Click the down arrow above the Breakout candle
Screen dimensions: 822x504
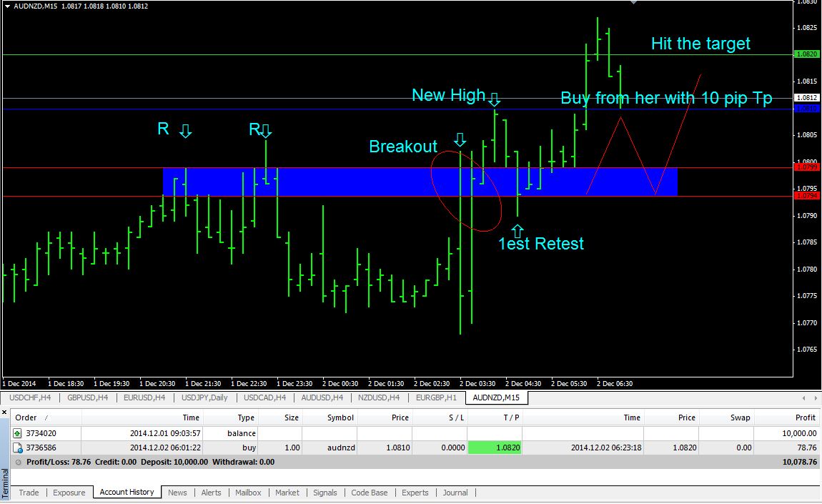(460, 139)
